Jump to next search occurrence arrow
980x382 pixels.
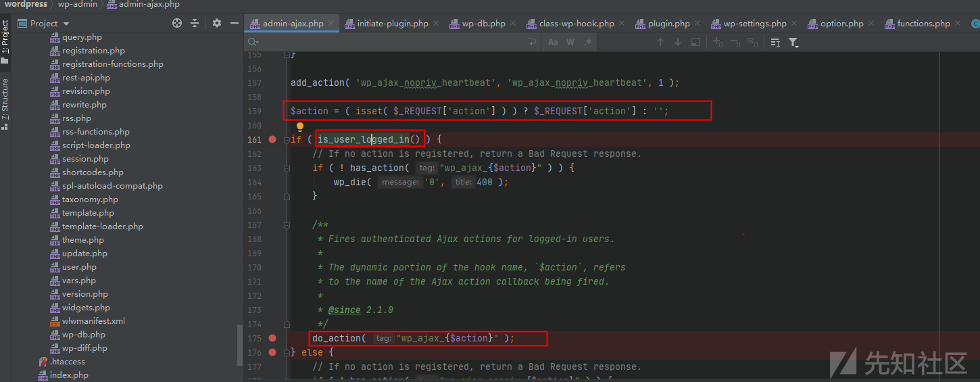678,42
